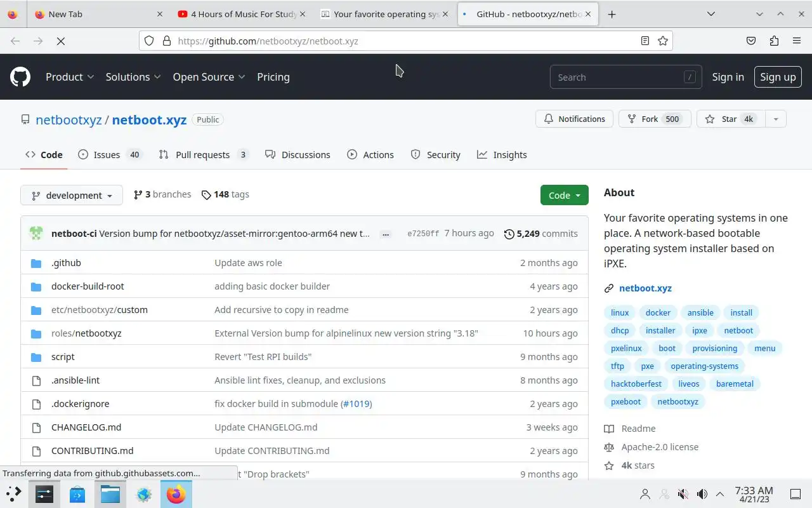
Task: Open the Solutions dropdown menu
Action: coord(133,77)
